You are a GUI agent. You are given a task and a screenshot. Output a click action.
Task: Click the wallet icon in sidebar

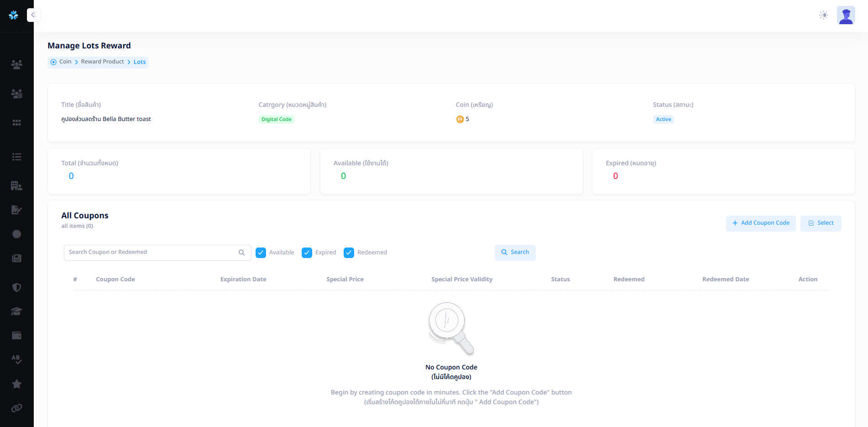(16, 336)
